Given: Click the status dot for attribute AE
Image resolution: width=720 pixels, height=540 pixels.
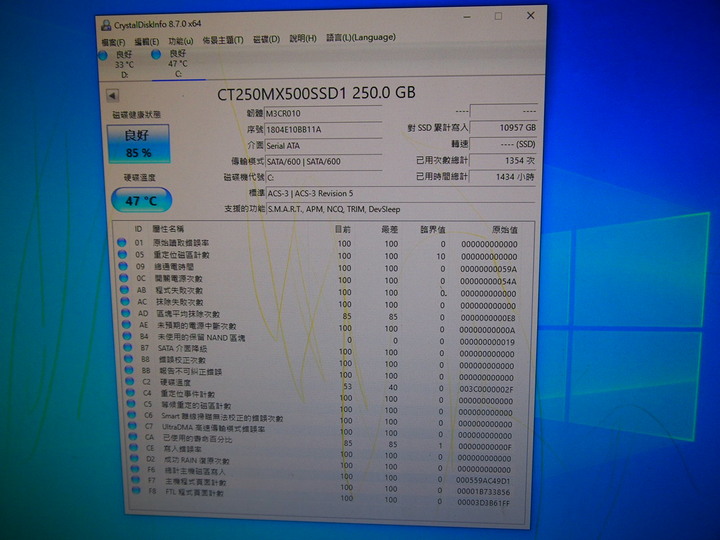Looking at the screenshot, I should (126, 325).
